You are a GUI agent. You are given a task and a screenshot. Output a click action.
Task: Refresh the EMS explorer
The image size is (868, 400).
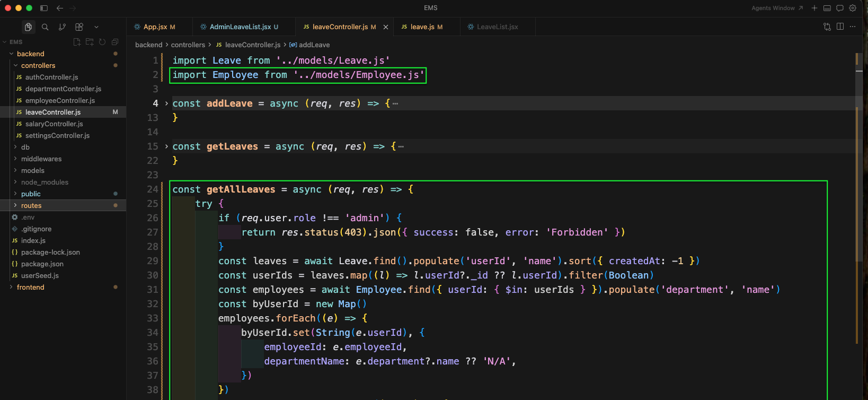coord(102,42)
